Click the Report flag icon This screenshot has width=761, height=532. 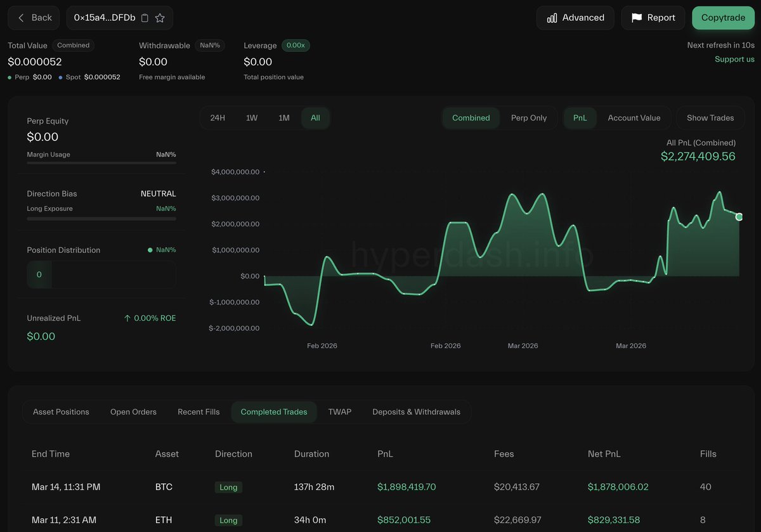coord(637,18)
